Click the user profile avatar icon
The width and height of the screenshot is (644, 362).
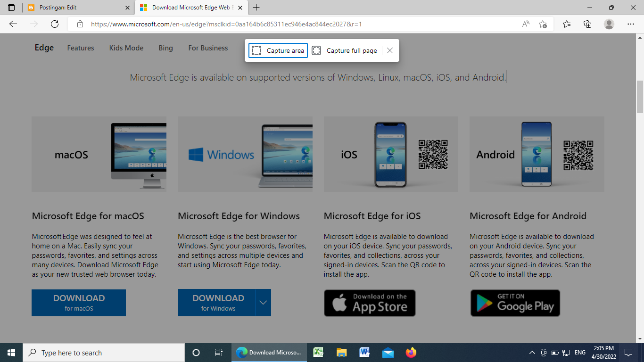609,24
